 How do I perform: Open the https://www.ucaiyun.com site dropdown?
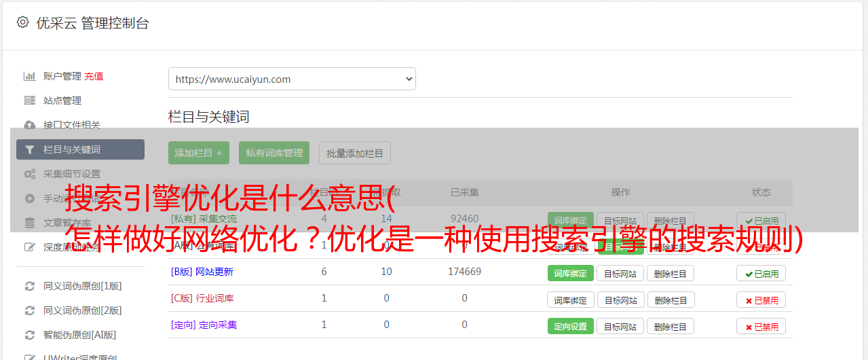click(x=292, y=79)
